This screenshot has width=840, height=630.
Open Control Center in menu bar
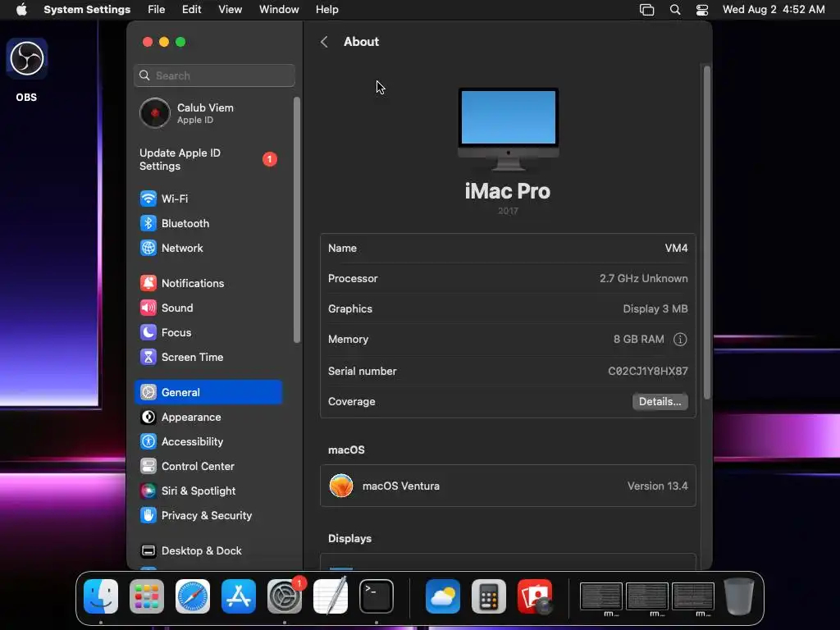click(x=702, y=10)
